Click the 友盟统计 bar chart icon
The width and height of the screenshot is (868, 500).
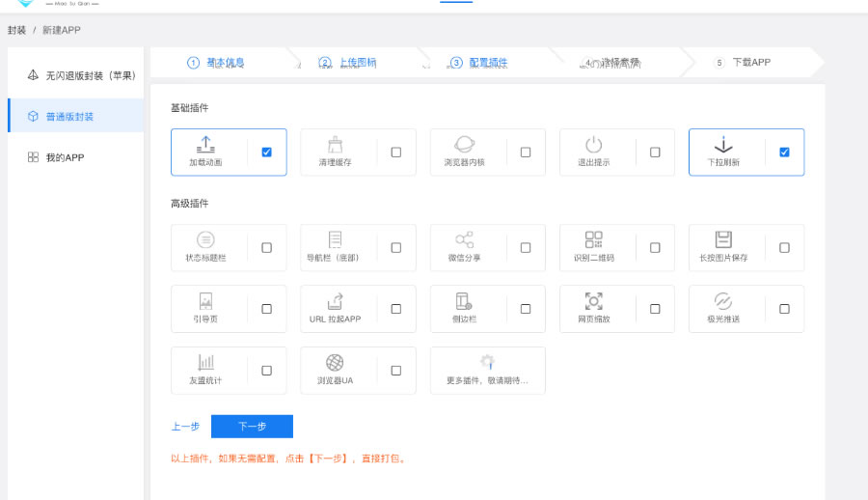(x=205, y=362)
